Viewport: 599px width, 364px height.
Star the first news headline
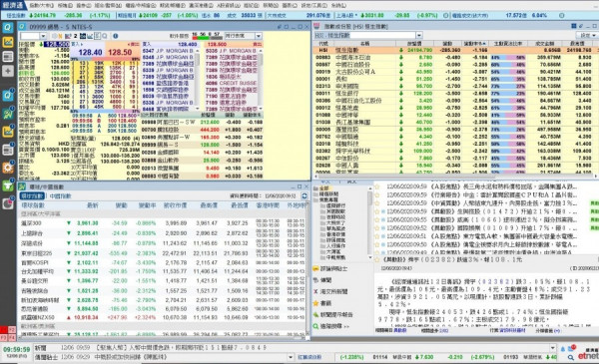point(377,186)
